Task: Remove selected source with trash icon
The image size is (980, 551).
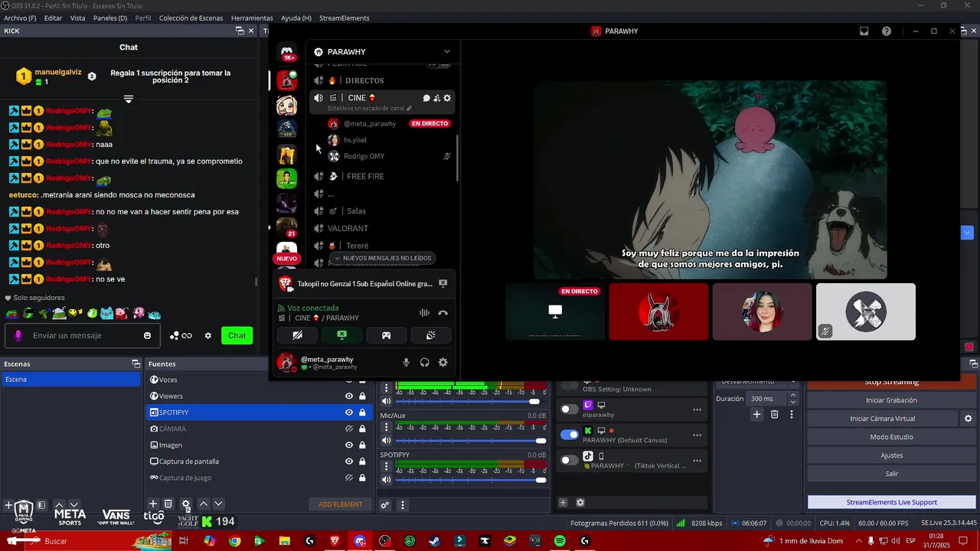Action: point(168,504)
